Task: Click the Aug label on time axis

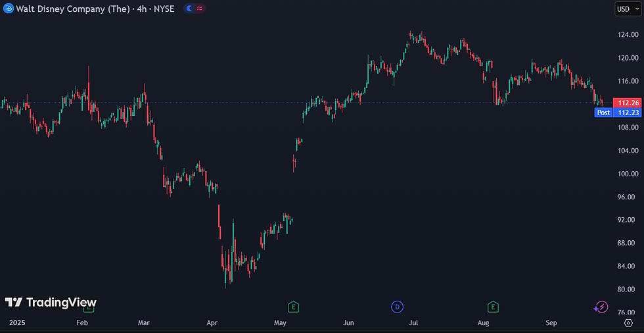Action: coord(484,323)
